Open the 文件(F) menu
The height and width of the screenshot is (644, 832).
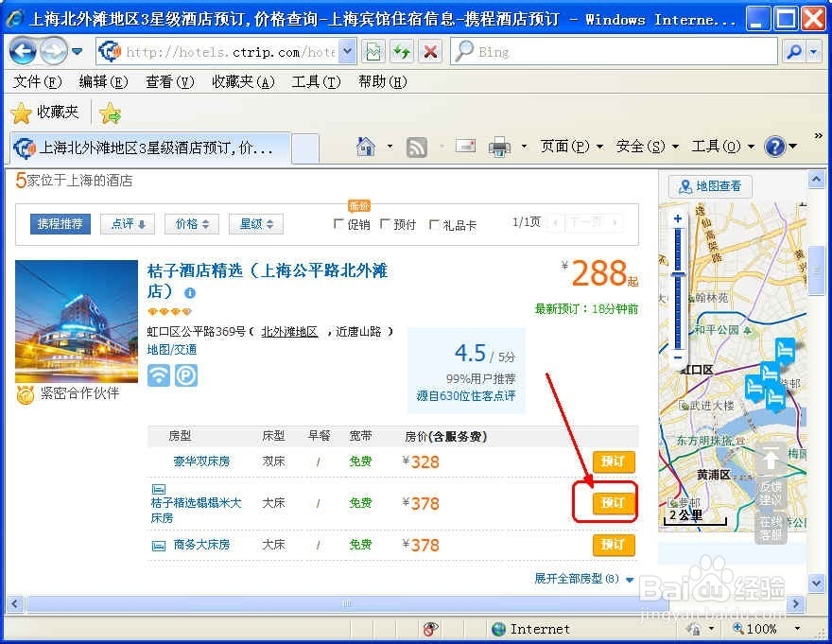(37, 81)
